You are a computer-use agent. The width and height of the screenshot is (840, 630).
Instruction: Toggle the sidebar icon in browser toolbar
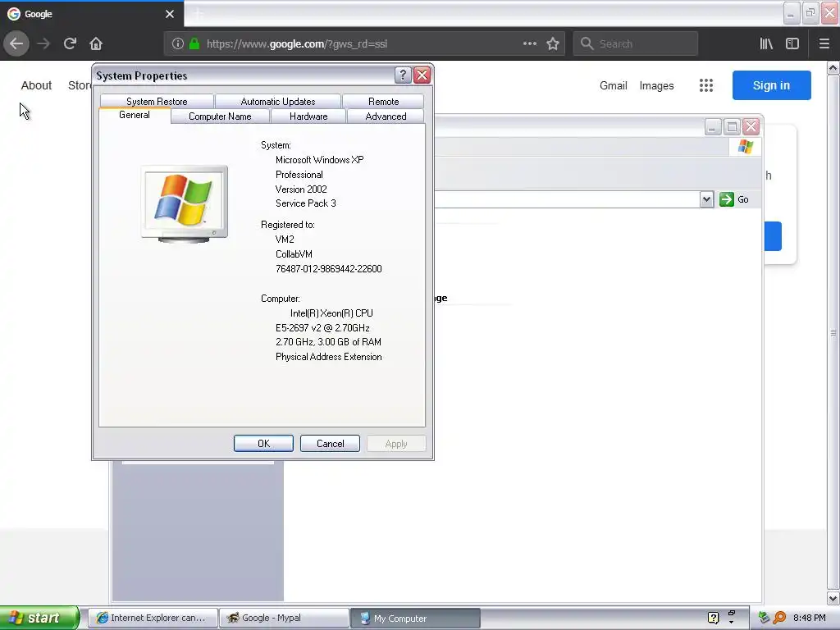(792, 43)
